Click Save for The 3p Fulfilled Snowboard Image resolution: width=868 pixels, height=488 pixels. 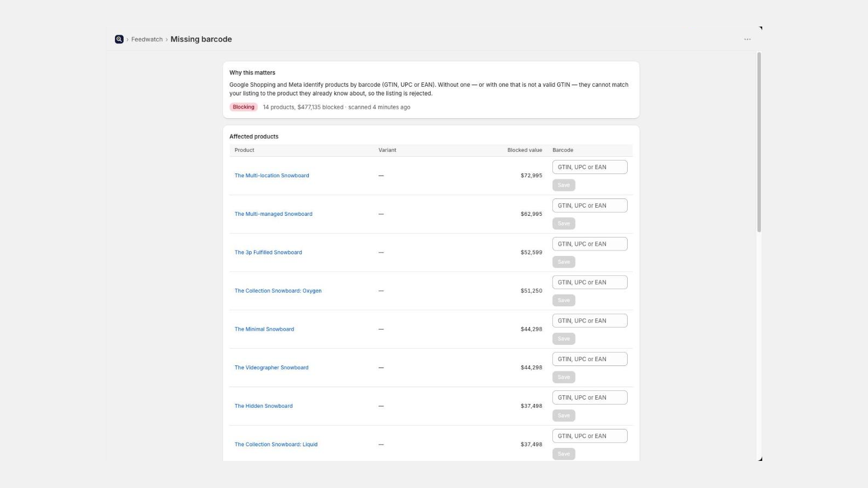click(x=564, y=262)
